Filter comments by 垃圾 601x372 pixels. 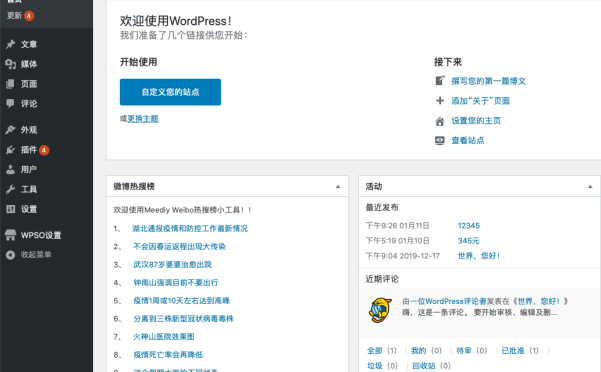[x=374, y=366]
